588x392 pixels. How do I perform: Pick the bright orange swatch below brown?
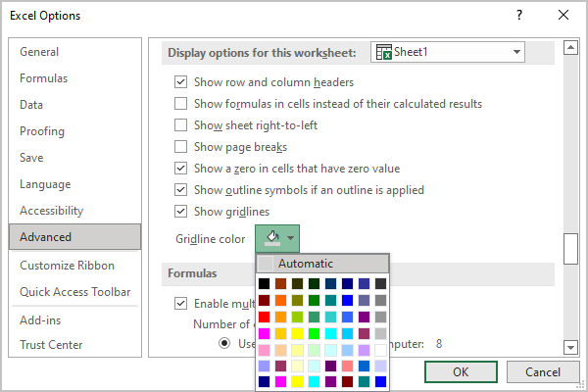pos(280,300)
